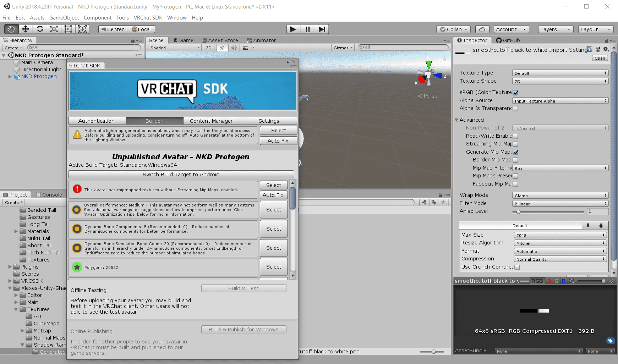Switch to the Animator tab

pyautogui.click(x=261, y=40)
